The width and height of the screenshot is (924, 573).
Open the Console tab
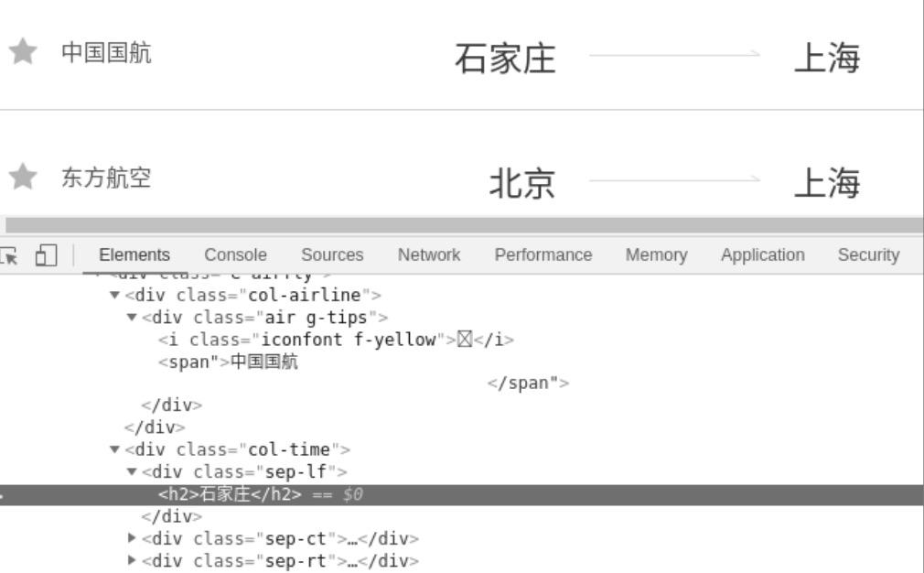(235, 255)
